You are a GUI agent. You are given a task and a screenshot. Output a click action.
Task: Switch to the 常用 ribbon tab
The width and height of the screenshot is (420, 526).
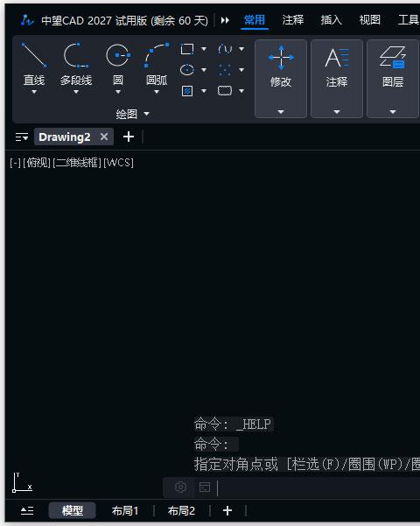pyautogui.click(x=255, y=20)
